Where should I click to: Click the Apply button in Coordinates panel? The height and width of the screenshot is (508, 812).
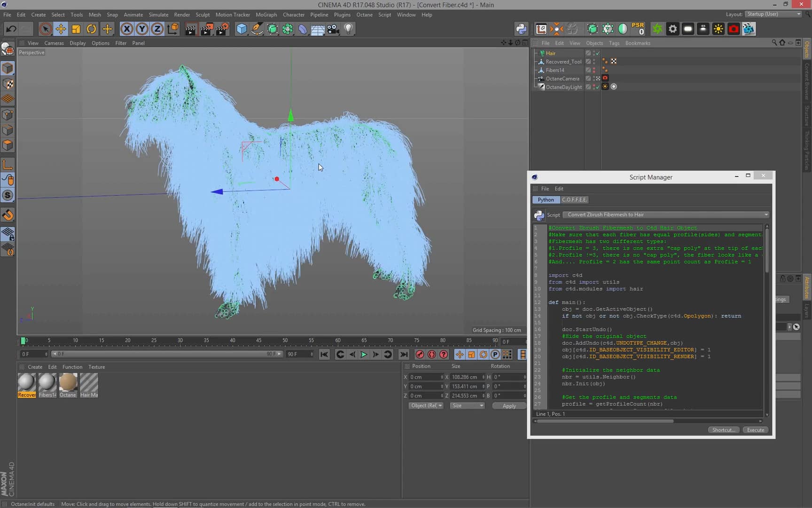click(509, 405)
